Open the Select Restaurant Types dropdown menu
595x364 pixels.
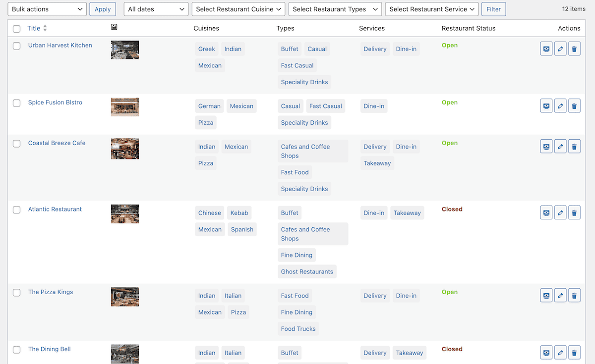tap(335, 9)
